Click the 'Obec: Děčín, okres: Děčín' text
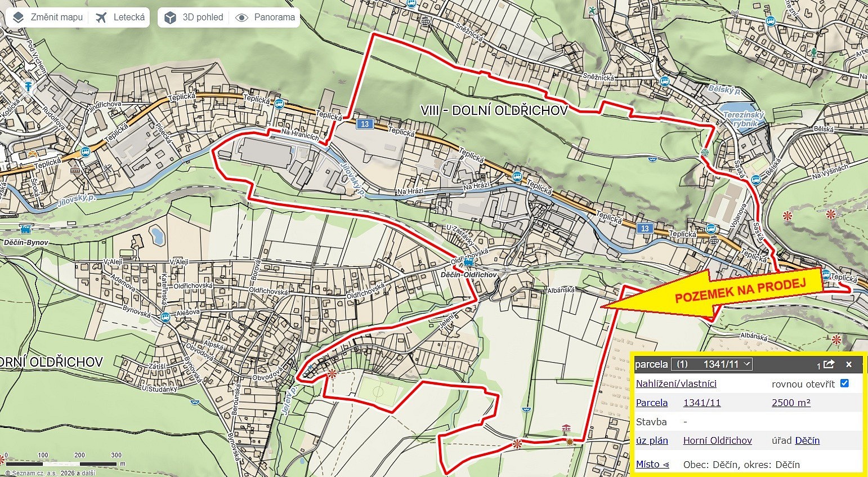The height and width of the screenshot is (477, 868). [x=741, y=465]
